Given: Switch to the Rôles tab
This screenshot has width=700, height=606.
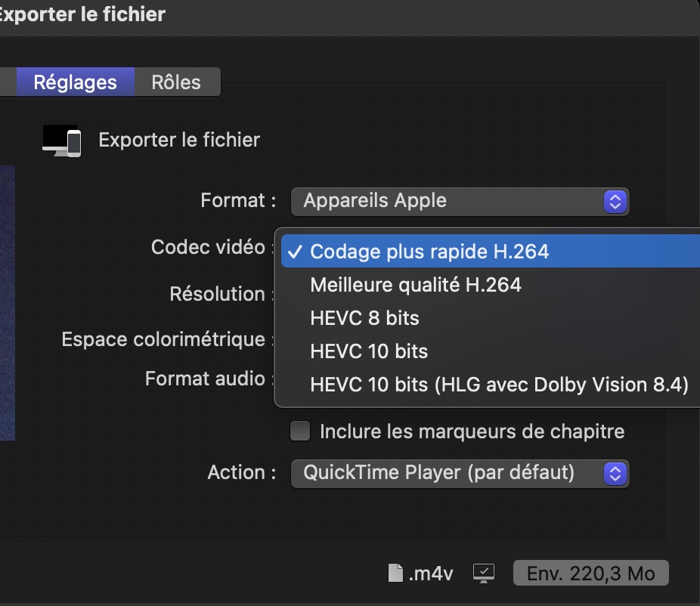Looking at the screenshot, I should pos(176,82).
